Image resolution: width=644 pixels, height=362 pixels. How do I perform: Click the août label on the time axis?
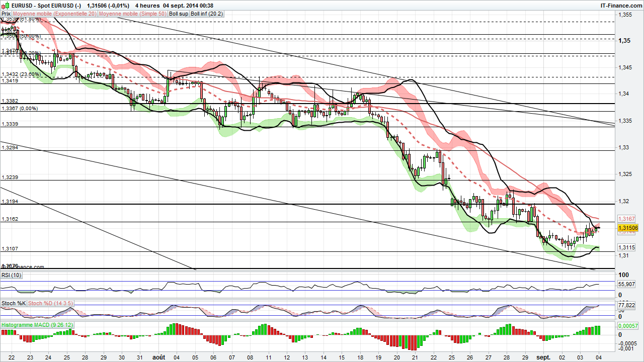click(158, 357)
